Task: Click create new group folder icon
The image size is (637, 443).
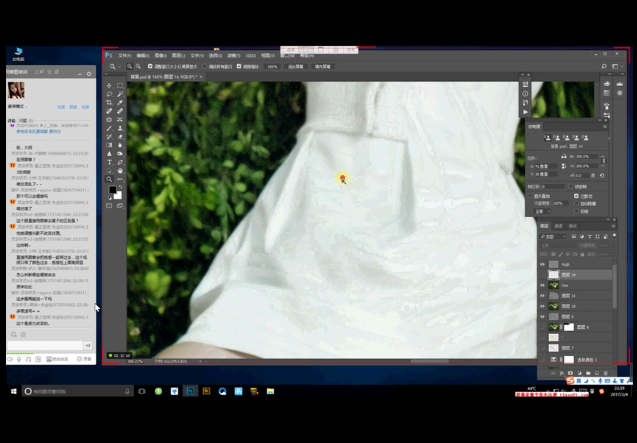Action: tap(588, 373)
